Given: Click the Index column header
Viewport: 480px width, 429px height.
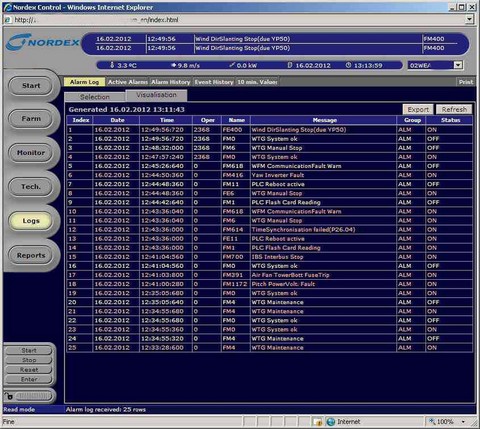Looking at the screenshot, I should (80, 120).
